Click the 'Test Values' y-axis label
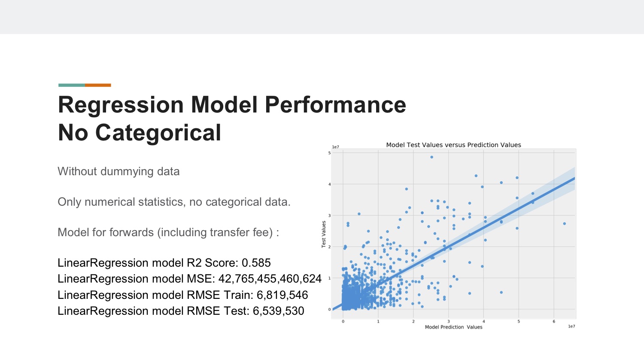The width and height of the screenshot is (644, 362). [x=324, y=234]
